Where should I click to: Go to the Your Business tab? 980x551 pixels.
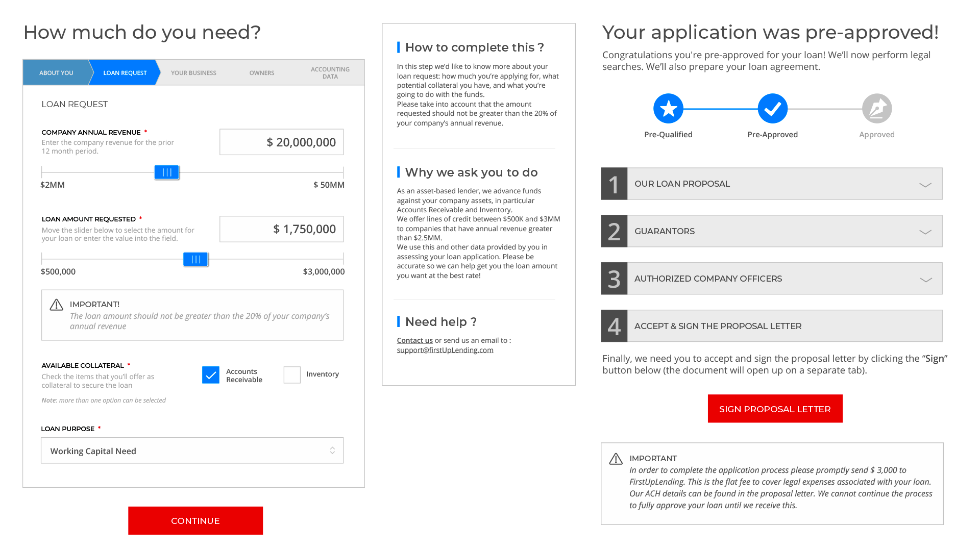pos(193,73)
